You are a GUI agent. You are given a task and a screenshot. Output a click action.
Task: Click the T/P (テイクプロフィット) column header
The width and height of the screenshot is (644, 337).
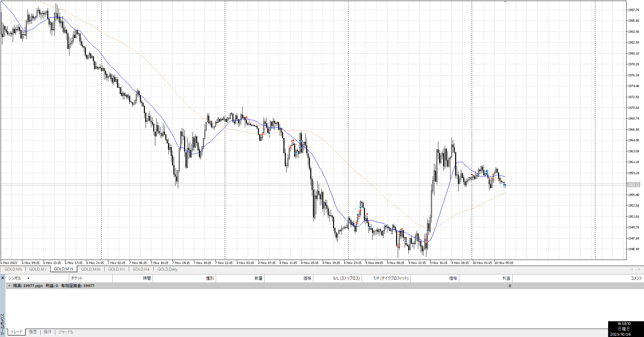click(391, 278)
